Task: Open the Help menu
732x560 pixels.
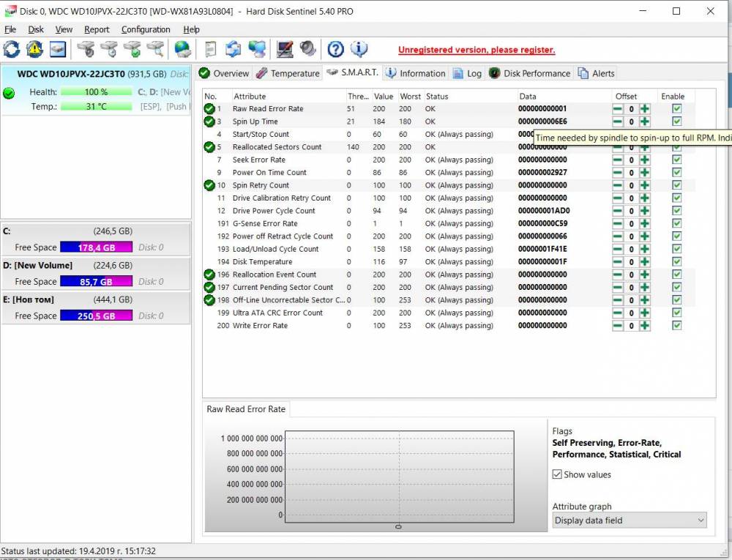Action: [191, 29]
